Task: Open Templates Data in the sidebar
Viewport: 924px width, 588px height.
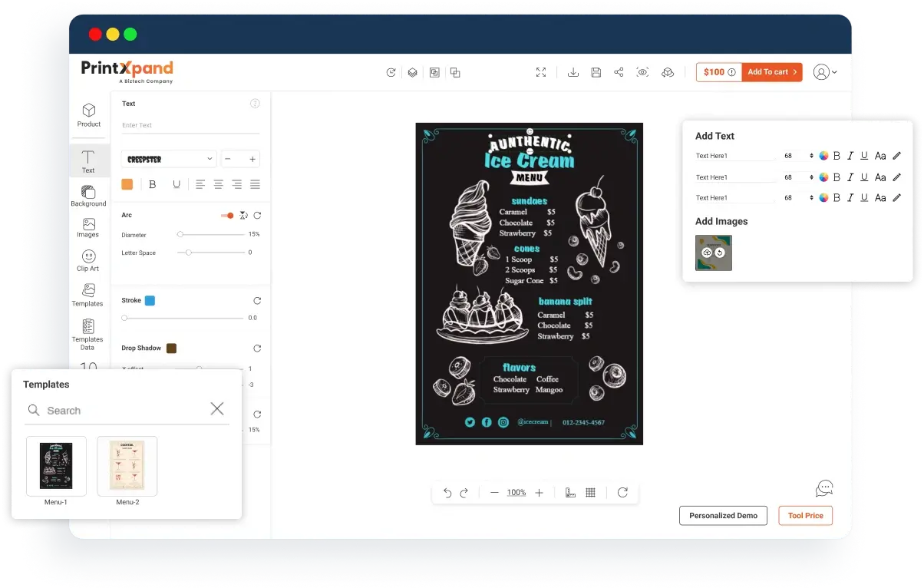Action: [88, 334]
